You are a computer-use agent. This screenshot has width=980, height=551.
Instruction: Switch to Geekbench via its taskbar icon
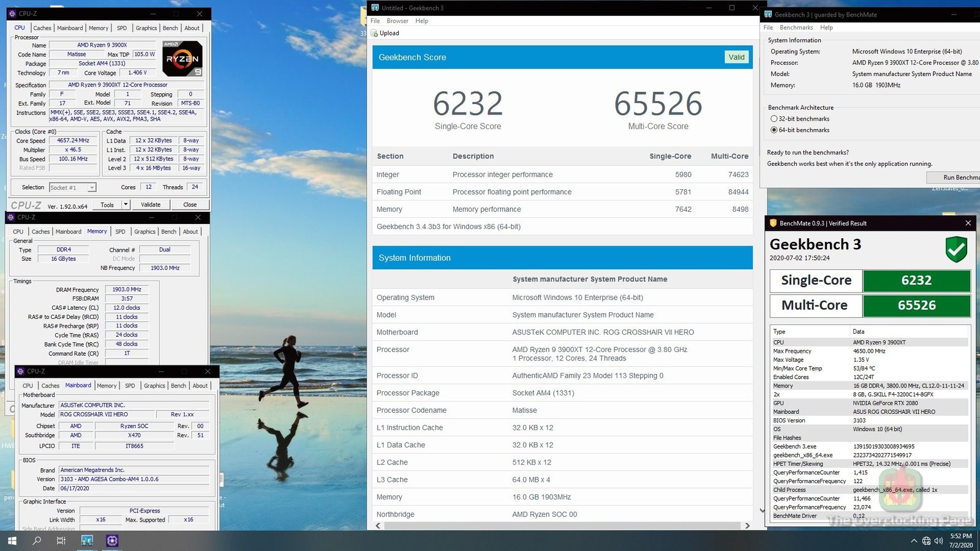87,541
